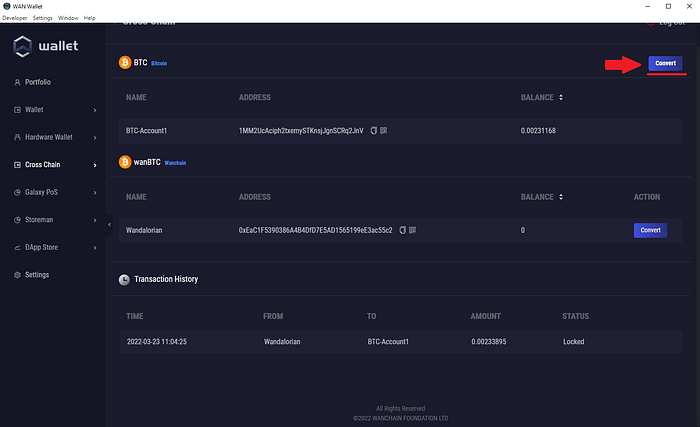
Task: Expand the Hardware Wallet submenu
Action: (95, 137)
